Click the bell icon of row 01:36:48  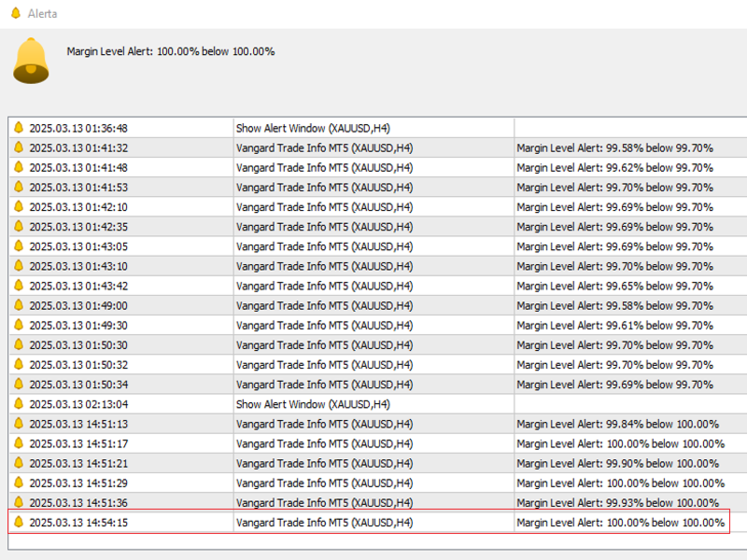pyautogui.click(x=19, y=128)
